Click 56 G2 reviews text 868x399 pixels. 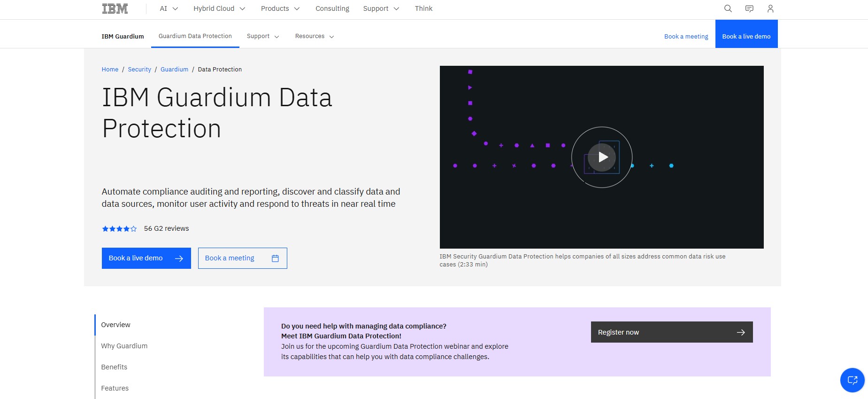[x=166, y=228]
